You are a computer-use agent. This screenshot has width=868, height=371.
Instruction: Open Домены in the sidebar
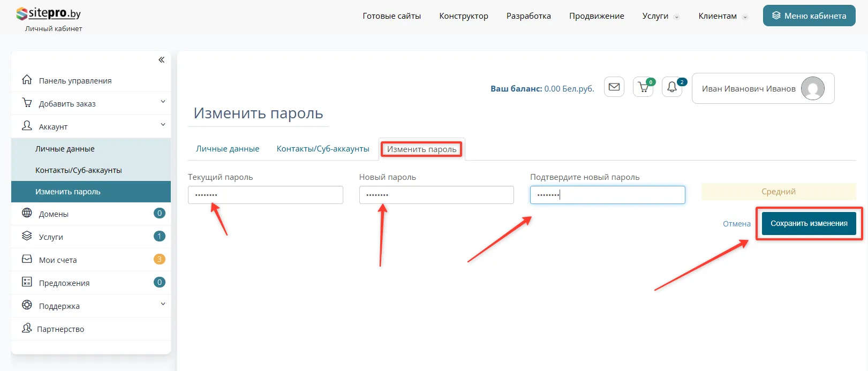coord(54,214)
